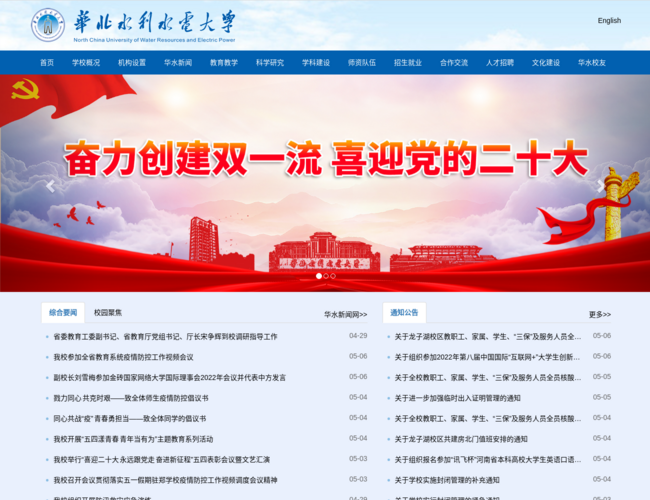Screen dimensions: 650x500
Task: Open news 我校召开会议贯彻落实五一假期…调度会议精神
Action: (165, 480)
